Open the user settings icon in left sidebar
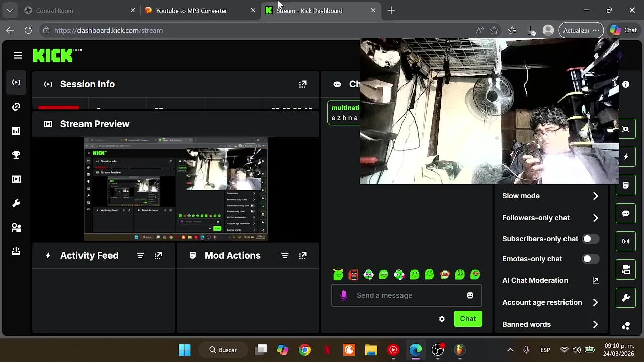Viewport: 644px width, 362px height. tap(16, 227)
